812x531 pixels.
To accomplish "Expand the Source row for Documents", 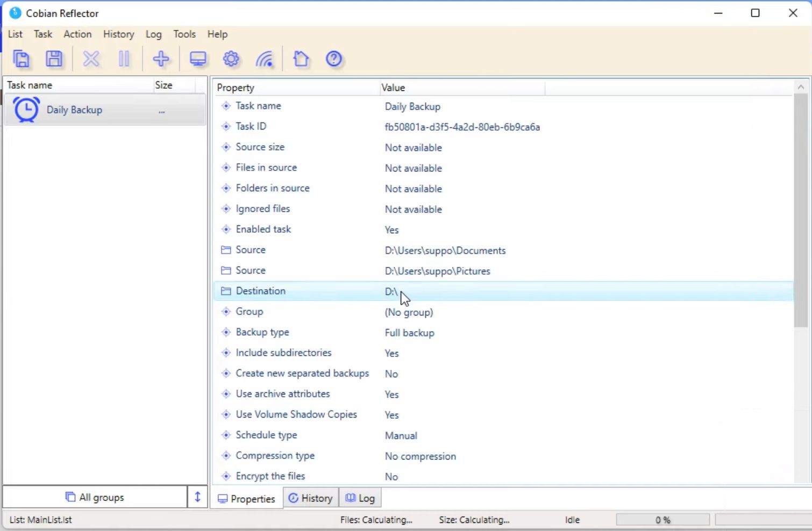I will tap(225, 249).
